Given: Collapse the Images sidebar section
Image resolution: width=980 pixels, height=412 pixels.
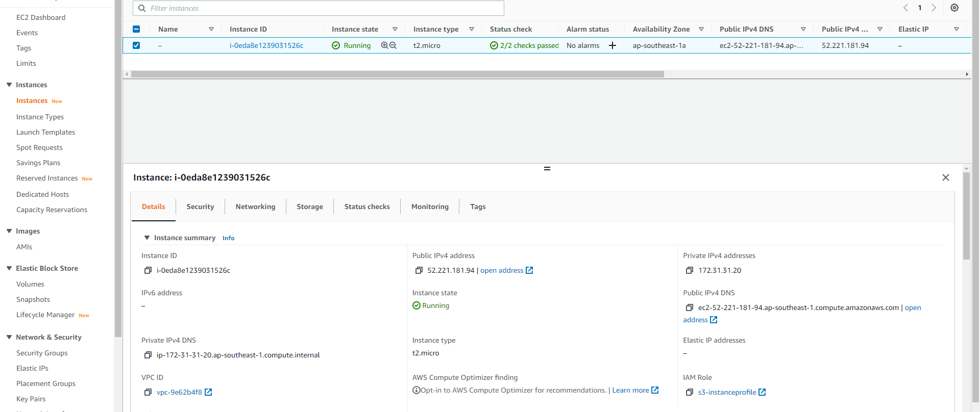Looking at the screenshot, I should [x=9, y=231].
